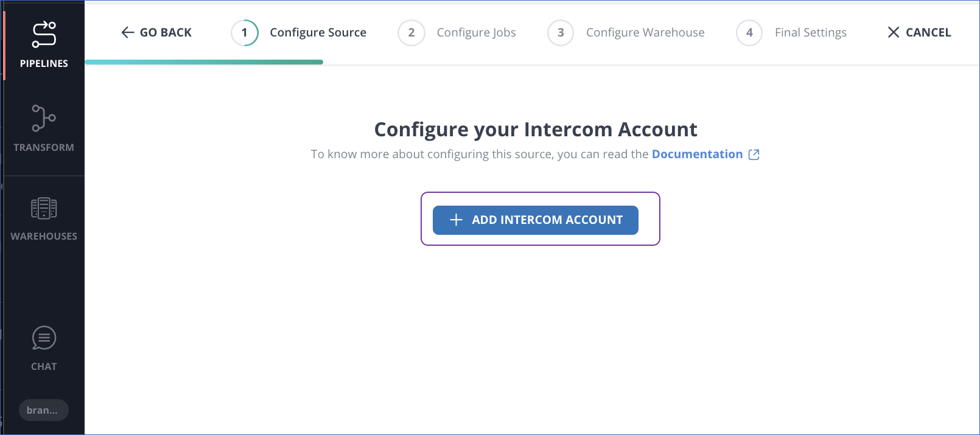Viewport: 980px width, 435px height.
Task: Open the Documentation link
Action: [x=697, y=154]
